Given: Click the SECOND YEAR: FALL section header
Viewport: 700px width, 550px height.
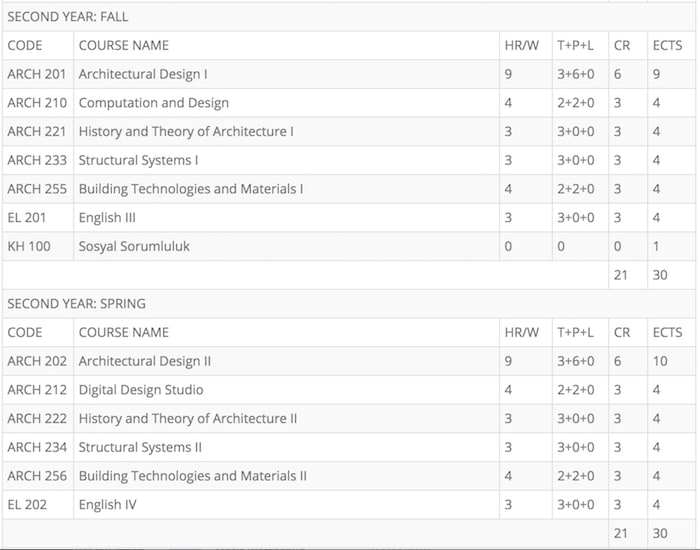Looking at the screenshot, I should (67, 17).
